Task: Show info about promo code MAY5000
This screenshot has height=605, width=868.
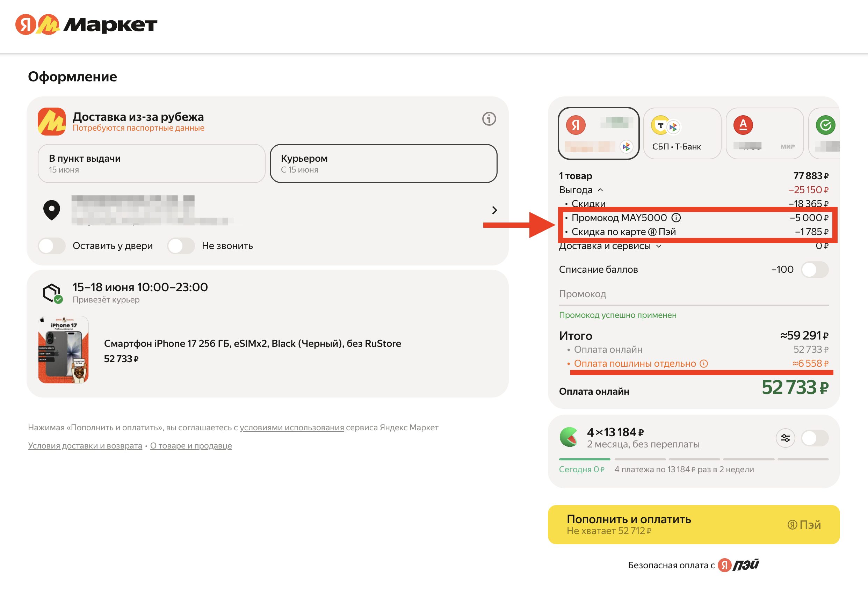Action: click(676, 218)
